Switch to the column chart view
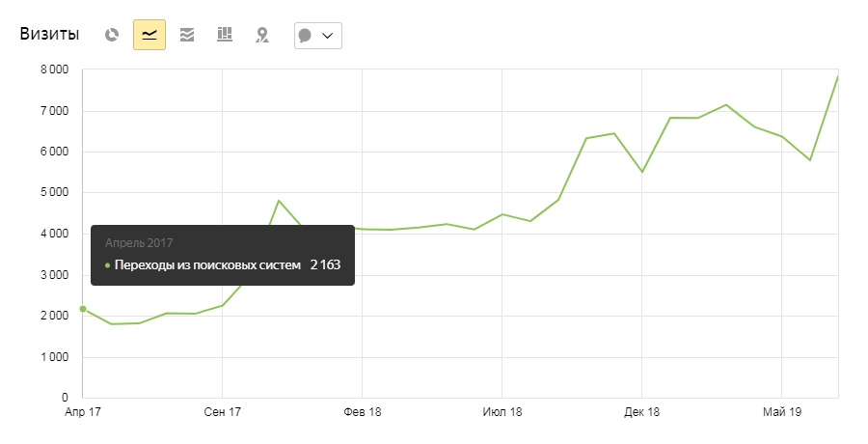Screen dimensions: 868x444 point(225,35)
